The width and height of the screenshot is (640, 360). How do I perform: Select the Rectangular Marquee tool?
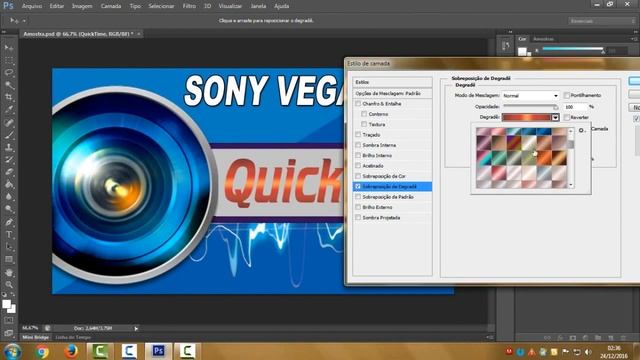9,60
